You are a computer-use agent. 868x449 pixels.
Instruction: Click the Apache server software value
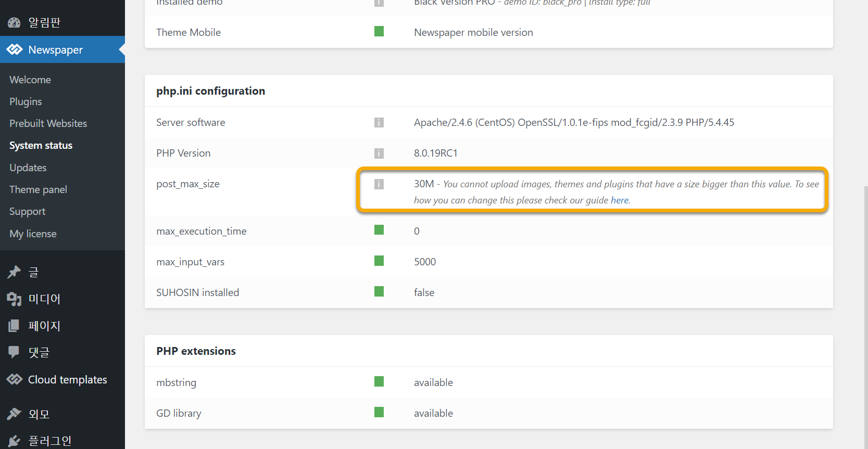574,122
